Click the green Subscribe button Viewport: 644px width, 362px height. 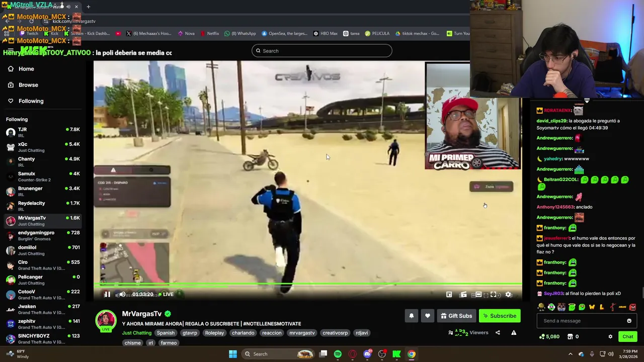[500, 316]
